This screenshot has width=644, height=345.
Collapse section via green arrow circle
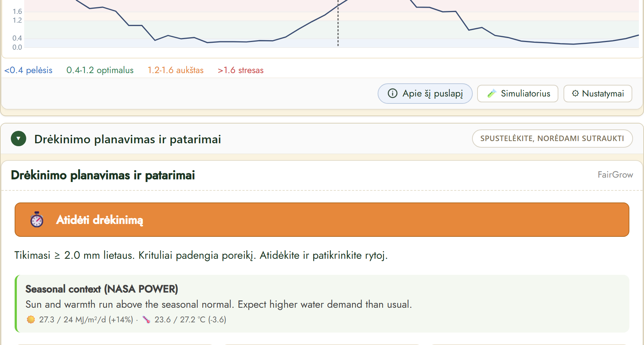pyautogui.click(x=19, y=139)
